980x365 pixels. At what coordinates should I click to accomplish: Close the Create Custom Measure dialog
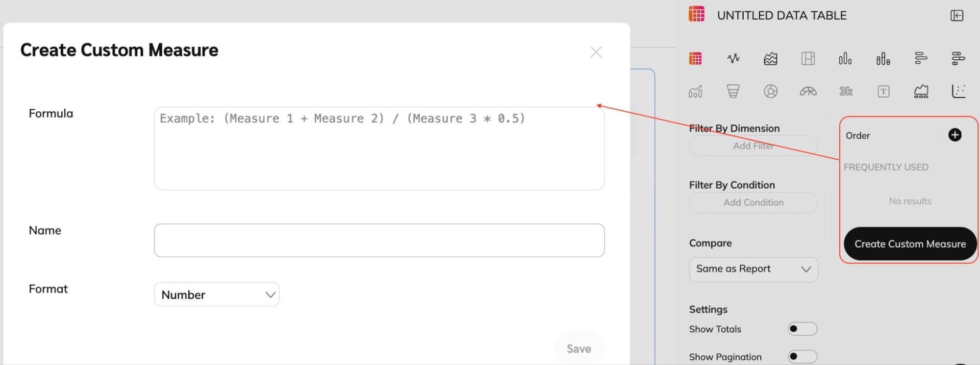[596, 52]
